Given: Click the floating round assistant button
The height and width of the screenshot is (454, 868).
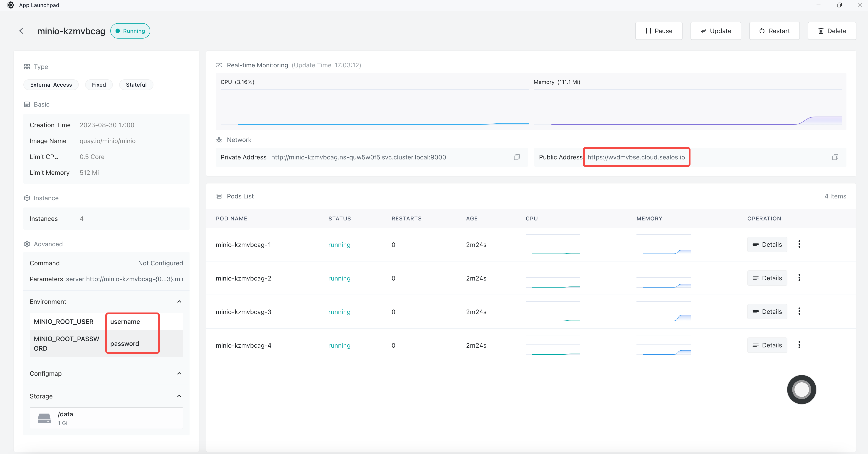Looking at the screenshot, I should coord(801,390).
